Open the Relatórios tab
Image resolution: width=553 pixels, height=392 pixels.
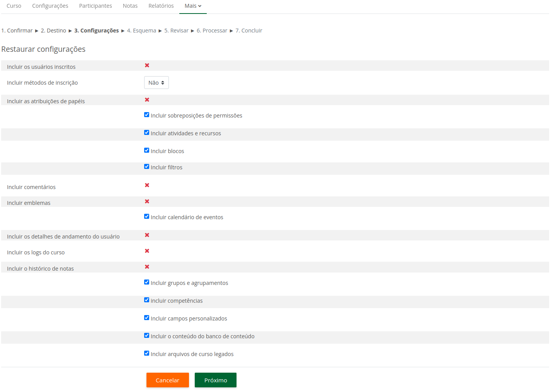(161, 6)
